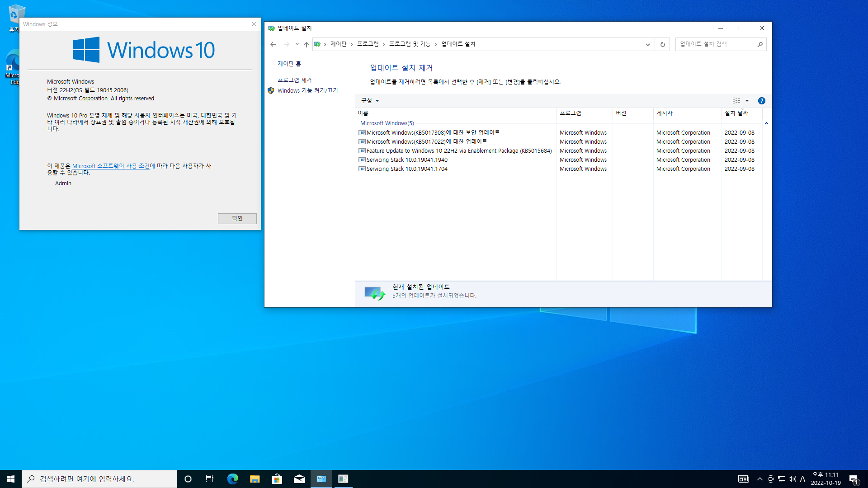Click the search magnifier icon in update window

[760, 44]
